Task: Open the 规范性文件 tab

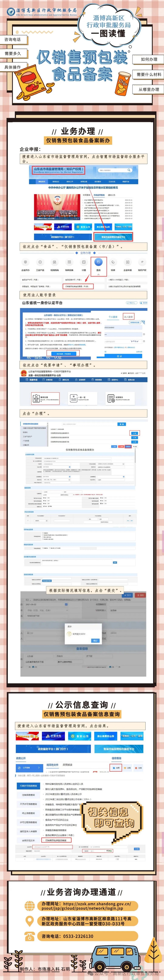Action: click(x=52, y=765)
